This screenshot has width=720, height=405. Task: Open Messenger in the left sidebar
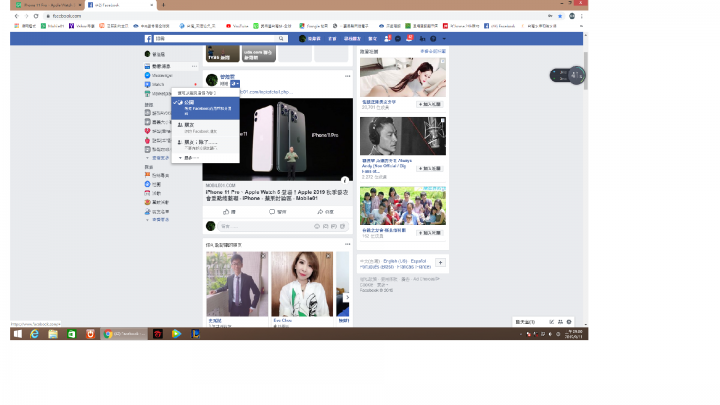[159, 75]
